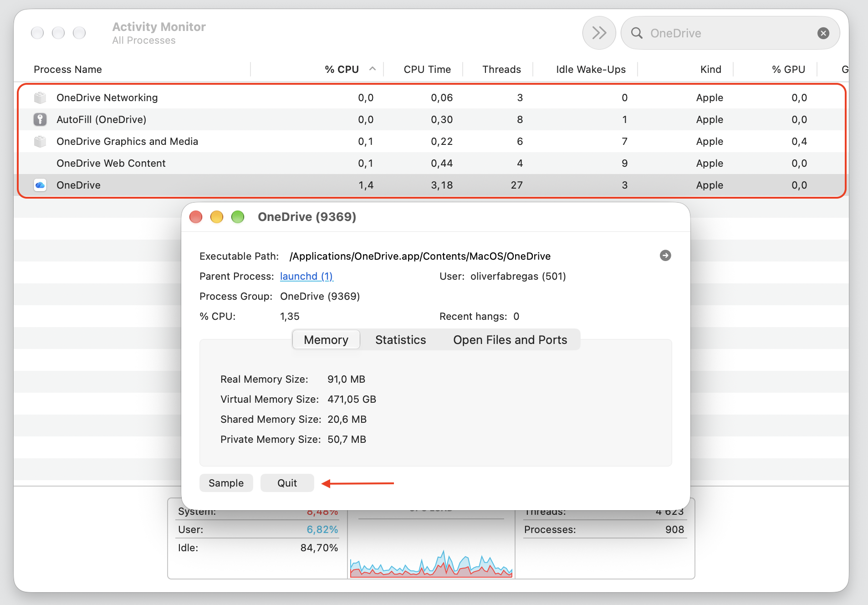Click Private Memory Size value 50,7 MB
This screenshot has width=868, height=605.
[x=347, y=439]
